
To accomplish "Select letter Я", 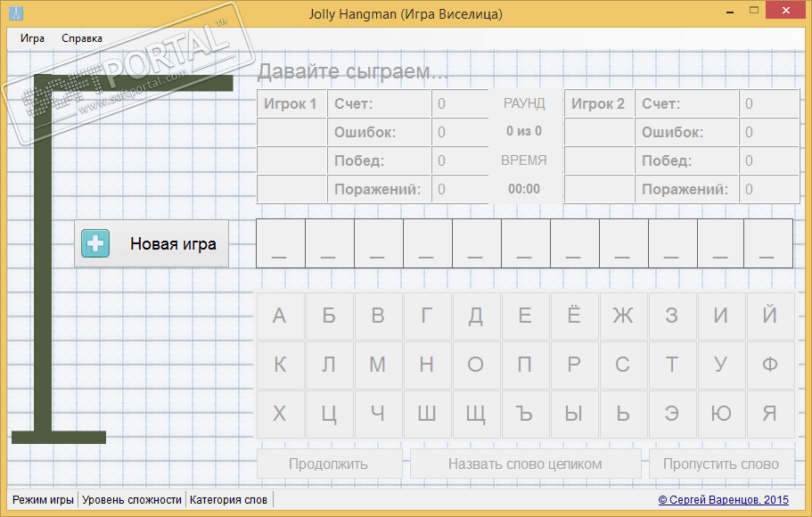I will (770, 414).
